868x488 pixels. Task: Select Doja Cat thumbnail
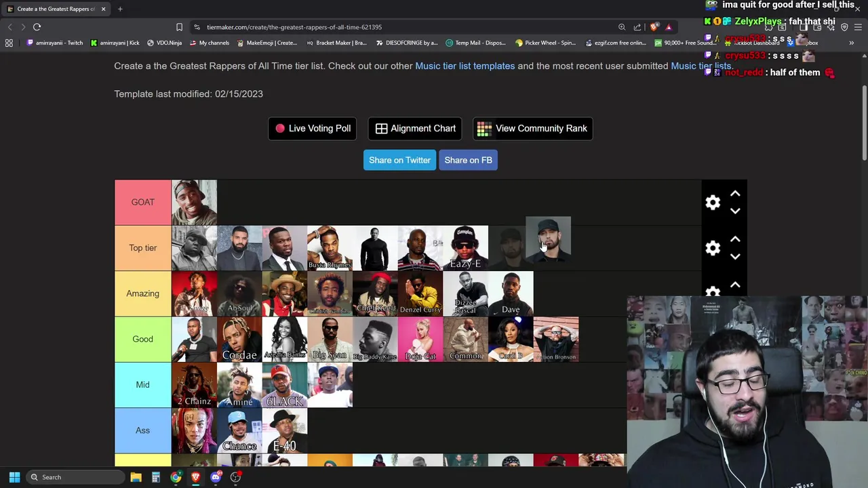point(420,339)
